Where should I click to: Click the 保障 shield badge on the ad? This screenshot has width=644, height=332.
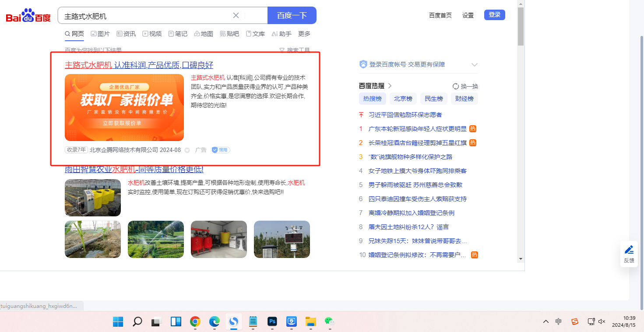pos(221,150)
